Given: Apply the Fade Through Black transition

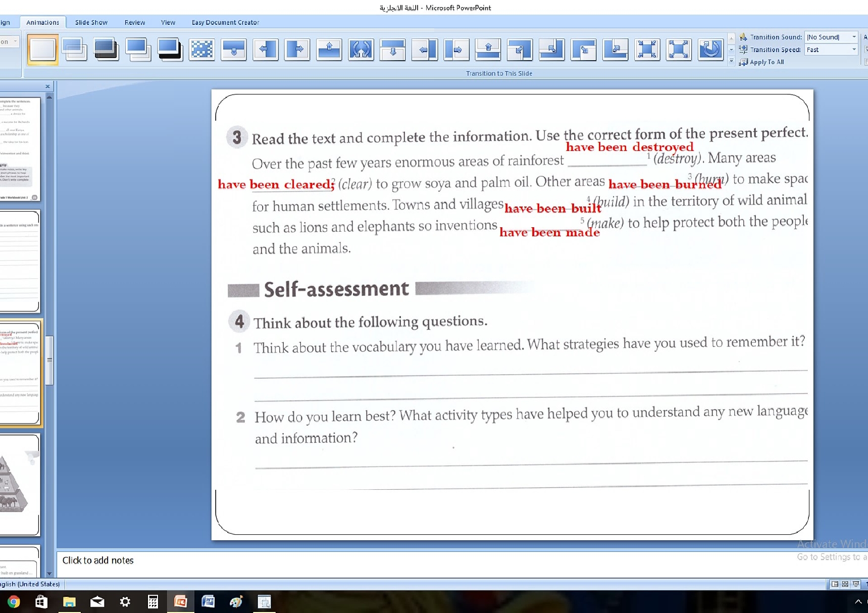Looking at the screenshot, I should point(106,49).
